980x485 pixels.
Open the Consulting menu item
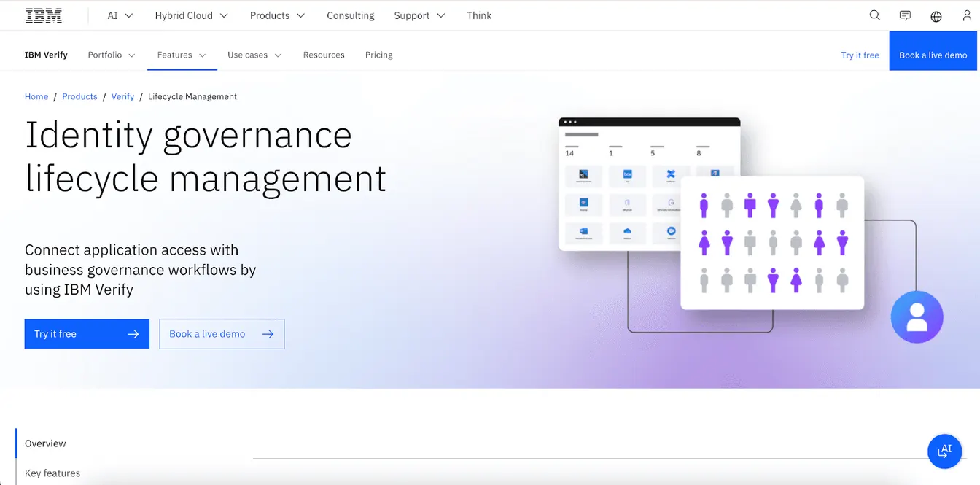click(351, 15)
